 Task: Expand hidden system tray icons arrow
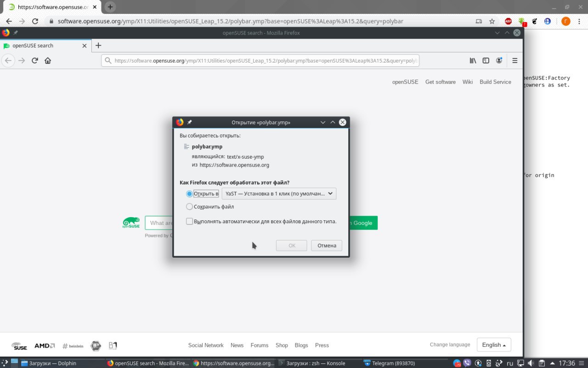click(552, 363)
